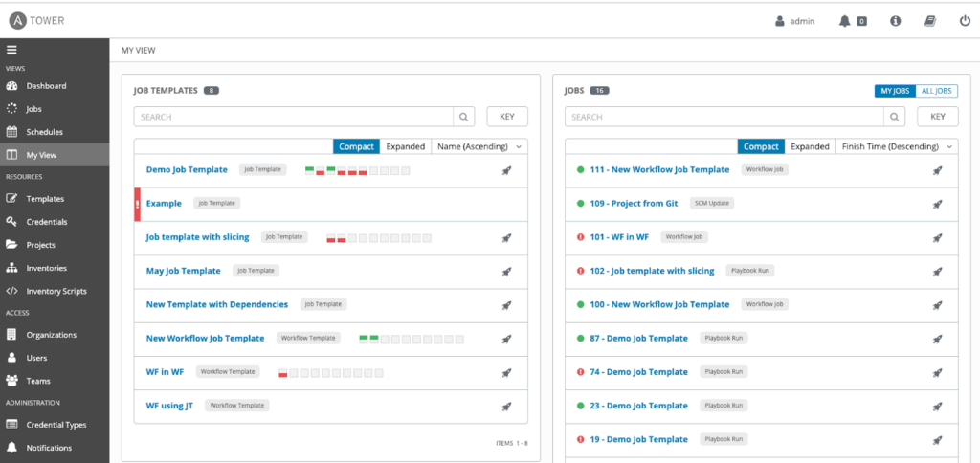Open the documentation book icon

pos(929,20)
